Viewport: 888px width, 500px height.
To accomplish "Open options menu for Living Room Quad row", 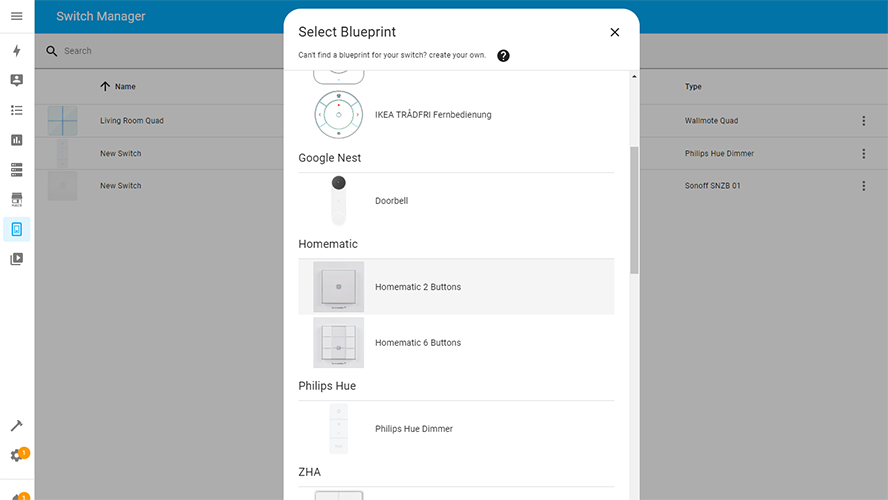I will coord(864,121).
